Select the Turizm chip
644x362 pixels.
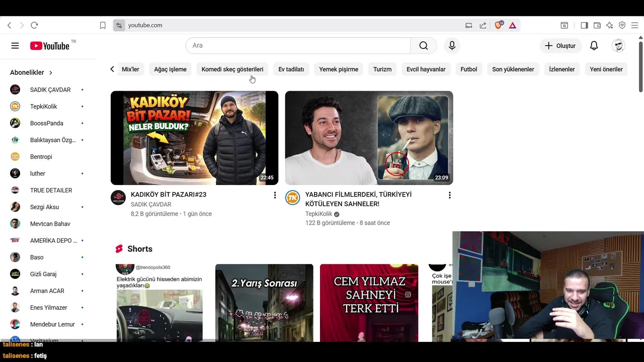point(382,69)
